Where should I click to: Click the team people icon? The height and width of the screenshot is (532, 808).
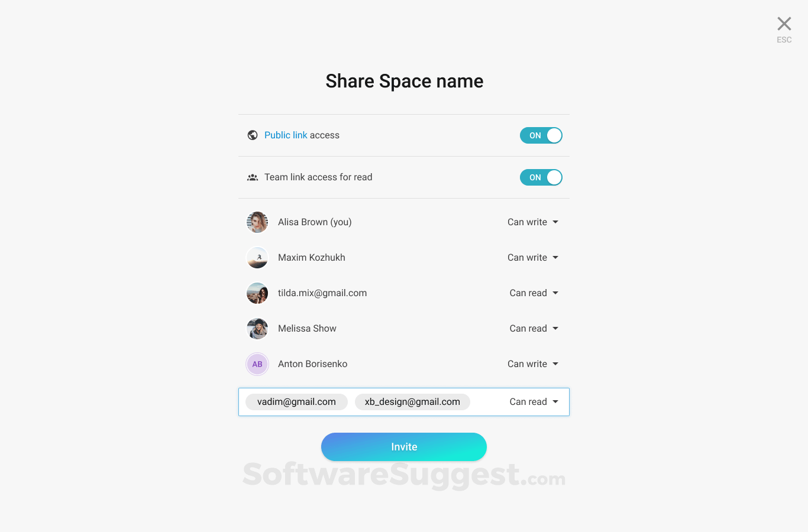253,177
